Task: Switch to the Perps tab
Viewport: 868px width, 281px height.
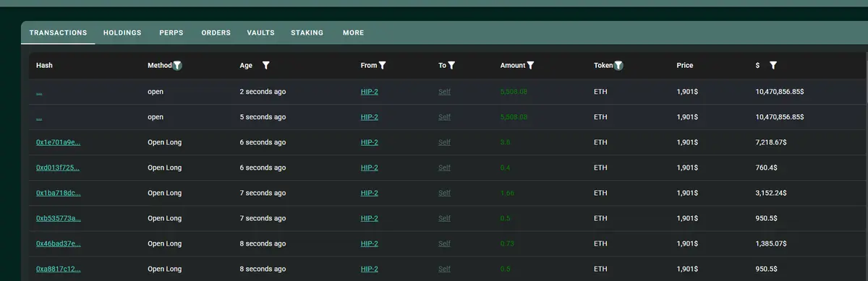Action: click(171, 33)
